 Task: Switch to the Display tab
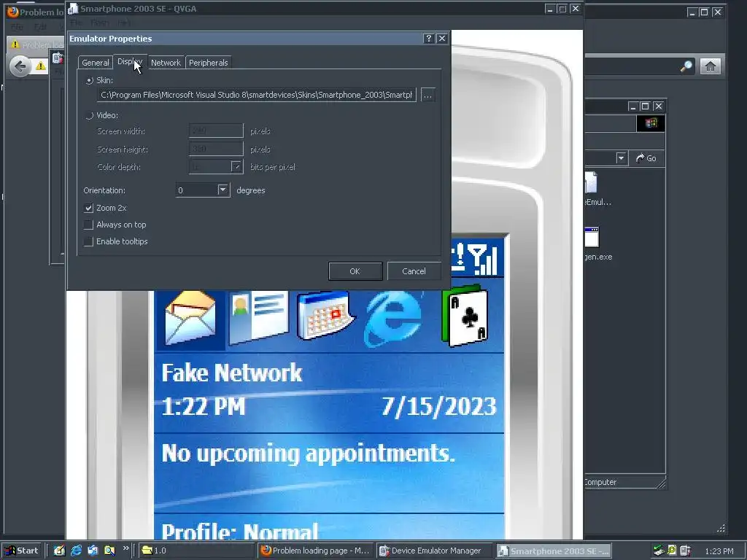[130, 61]
